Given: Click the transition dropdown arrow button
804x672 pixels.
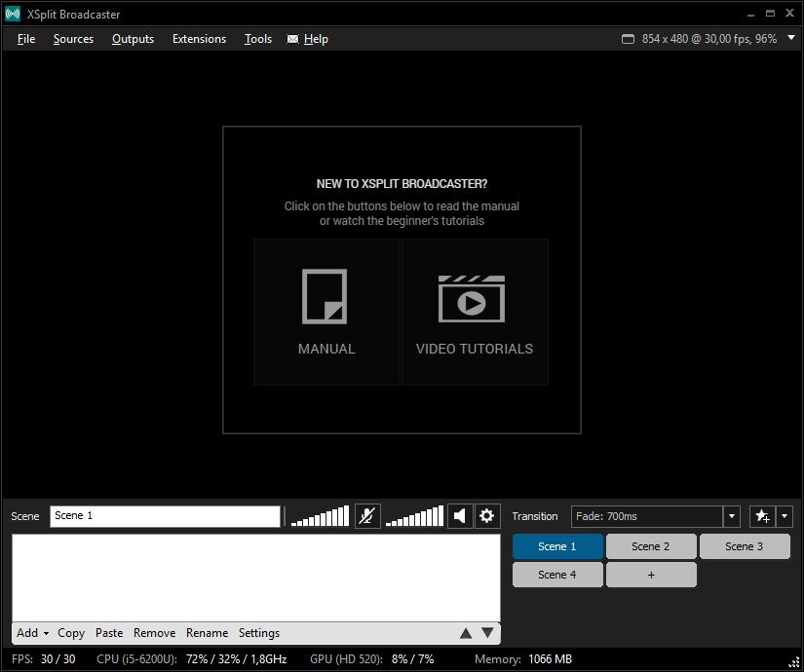Looking at the screenshot, I should [732, 517].
